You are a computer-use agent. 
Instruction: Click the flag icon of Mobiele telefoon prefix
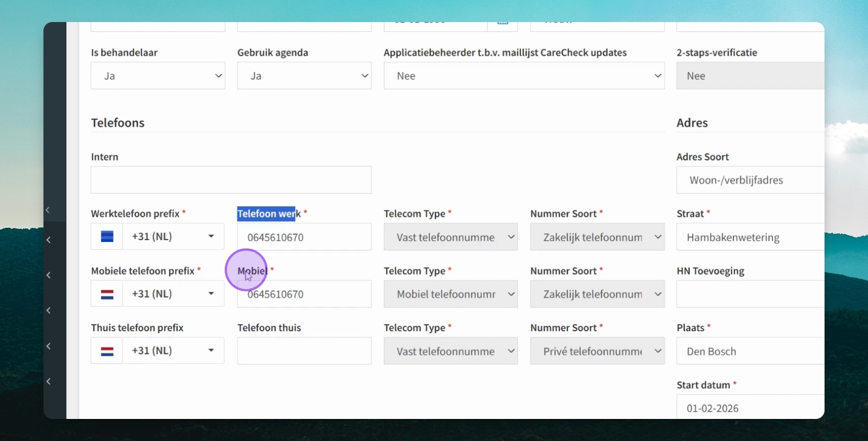click(107, 294)
